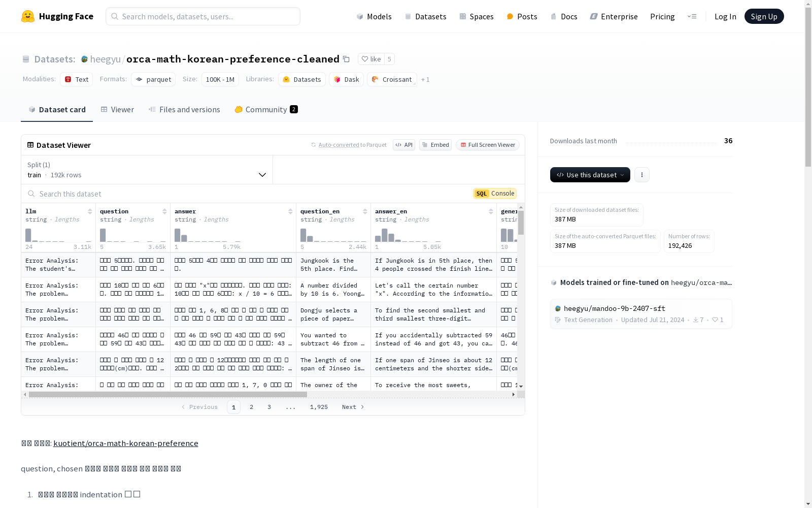812x508 pixels.
Task: Select the Croissant library tag
Action: [392, 79]
